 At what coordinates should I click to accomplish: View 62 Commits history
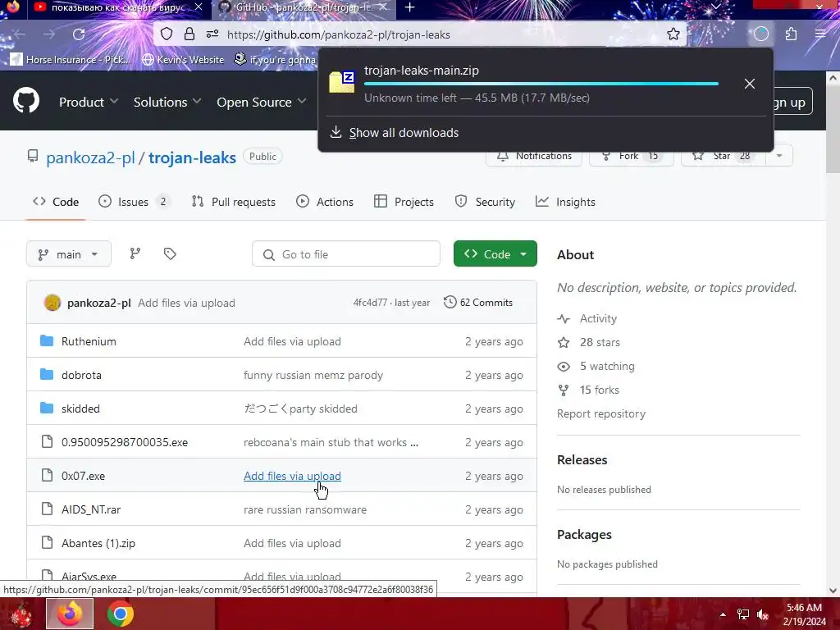click(478, 303)
